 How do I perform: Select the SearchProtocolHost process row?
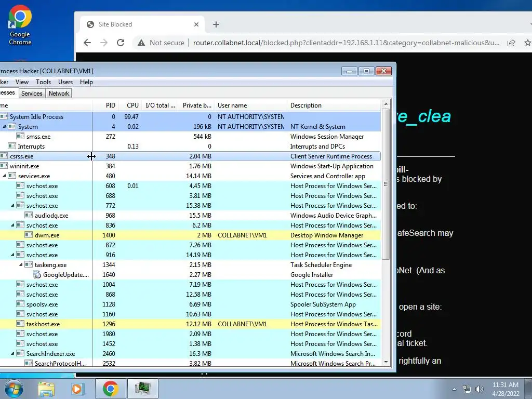pos(190,363)
